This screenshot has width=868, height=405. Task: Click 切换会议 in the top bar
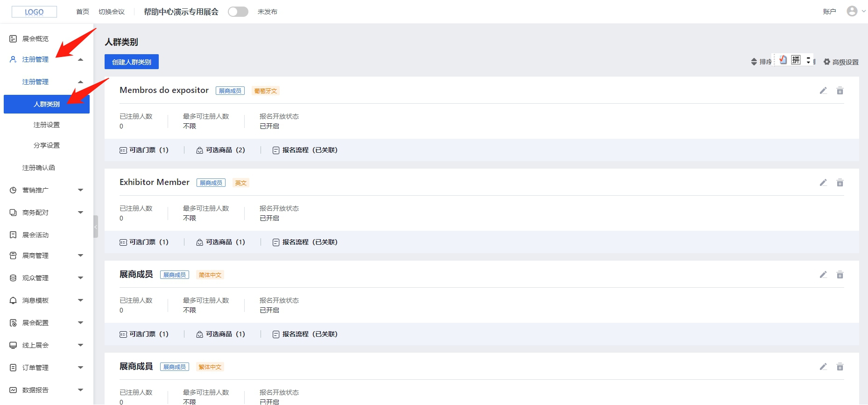(x=112, y=12)
